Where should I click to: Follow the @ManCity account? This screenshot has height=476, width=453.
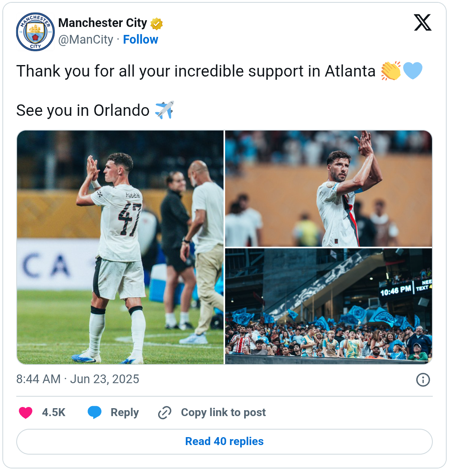tap(140, 40)
